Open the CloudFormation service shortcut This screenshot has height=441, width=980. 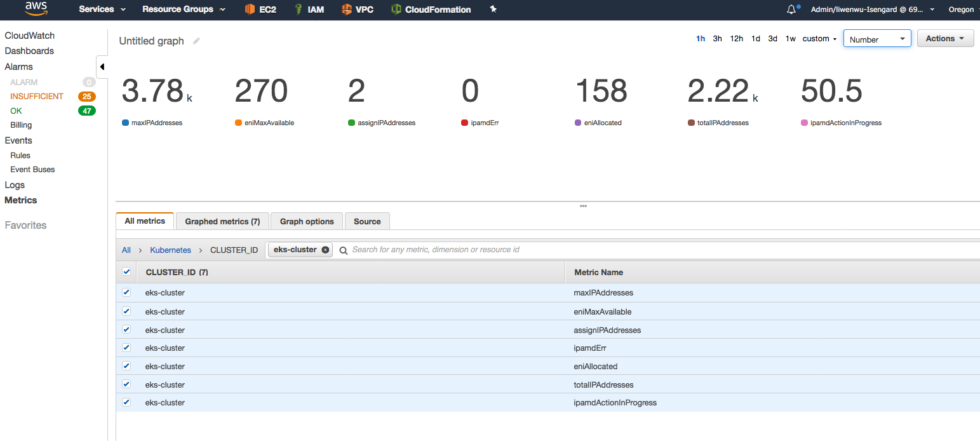click(431, 10)
